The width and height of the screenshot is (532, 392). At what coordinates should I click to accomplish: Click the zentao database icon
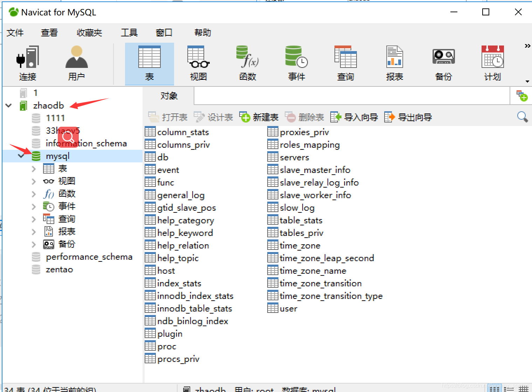pos(36,269)
